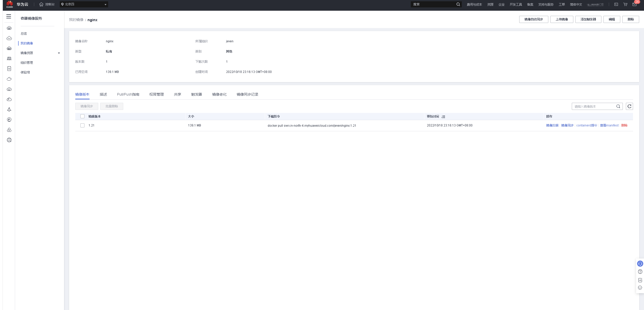Click the hamburger menu icon
Screen dimensions: 644x310
(9, 16)
